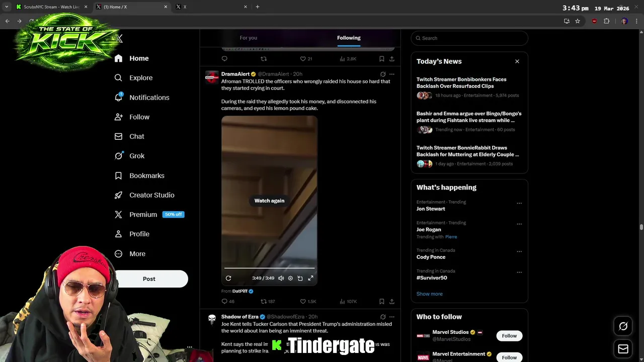644x362 pixels.
Task: Close Today's News panel
Action: pos(517,61)
